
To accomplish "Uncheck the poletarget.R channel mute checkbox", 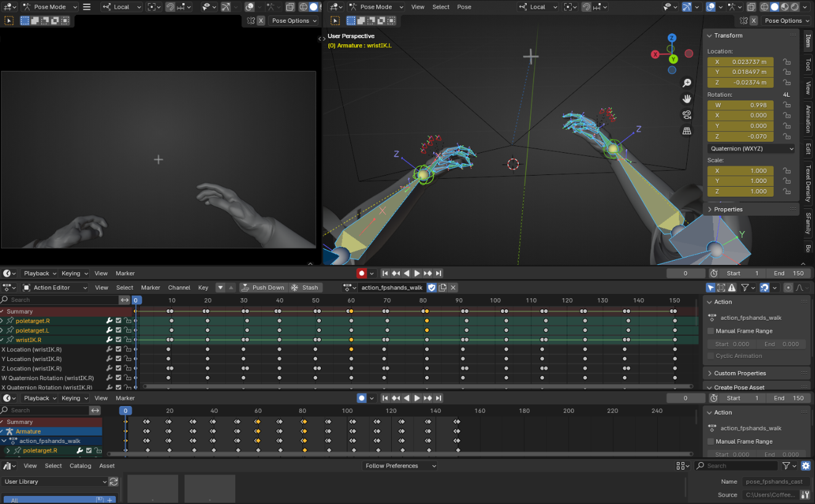I will point(118,321).
